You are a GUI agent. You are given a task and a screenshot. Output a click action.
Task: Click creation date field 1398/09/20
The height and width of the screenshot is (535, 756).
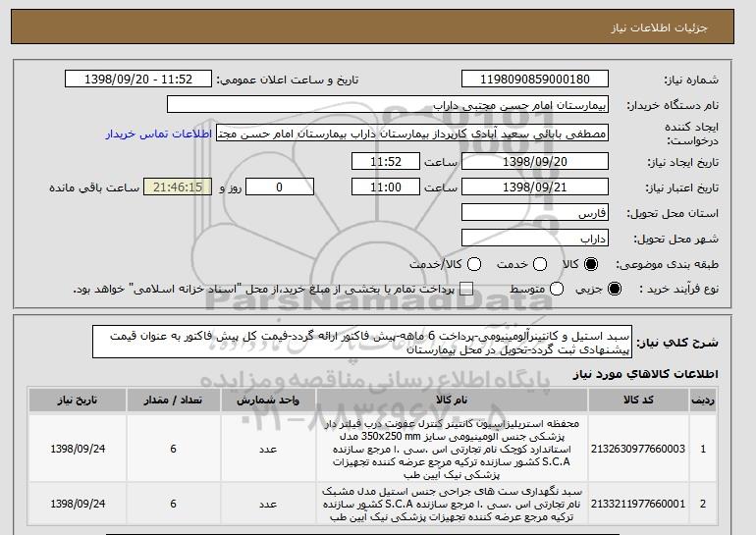point(535,161)
